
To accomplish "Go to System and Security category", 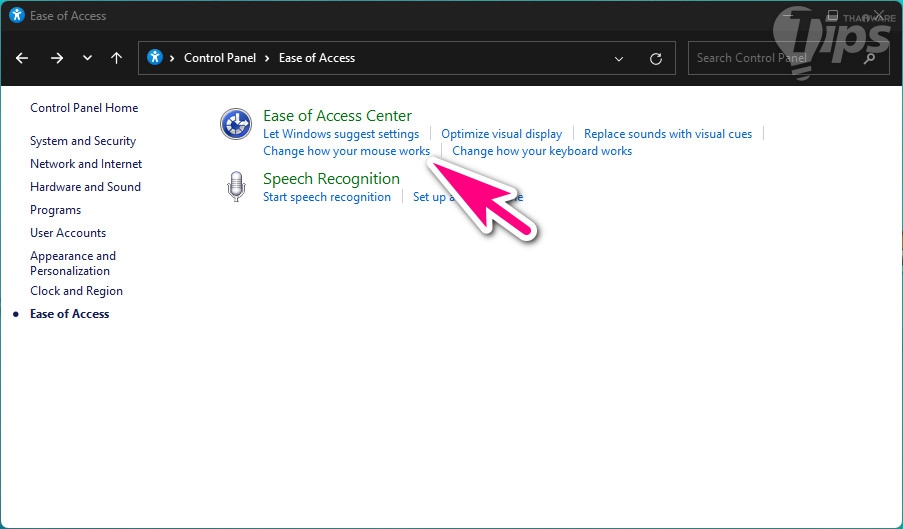I will point(83,141).
